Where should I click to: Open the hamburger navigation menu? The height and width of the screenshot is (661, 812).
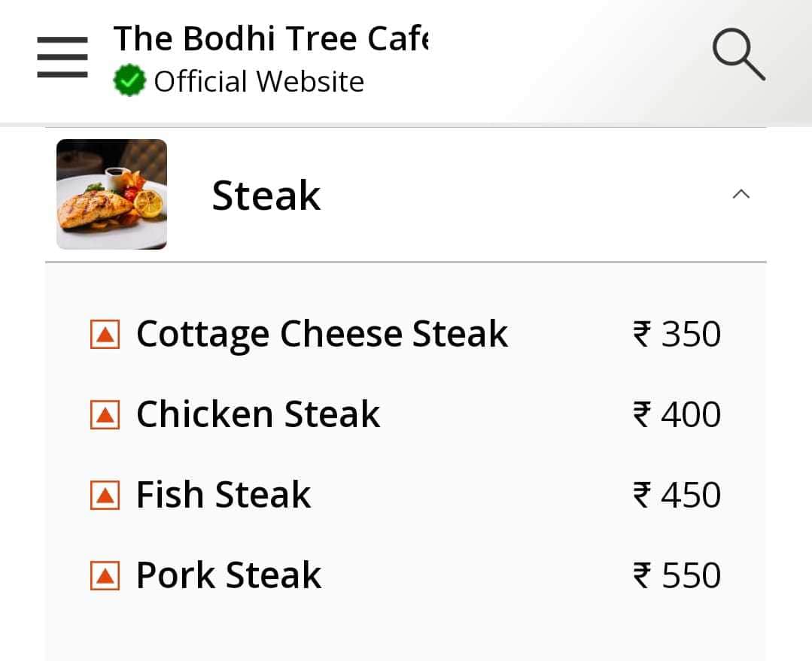point(62,55)
